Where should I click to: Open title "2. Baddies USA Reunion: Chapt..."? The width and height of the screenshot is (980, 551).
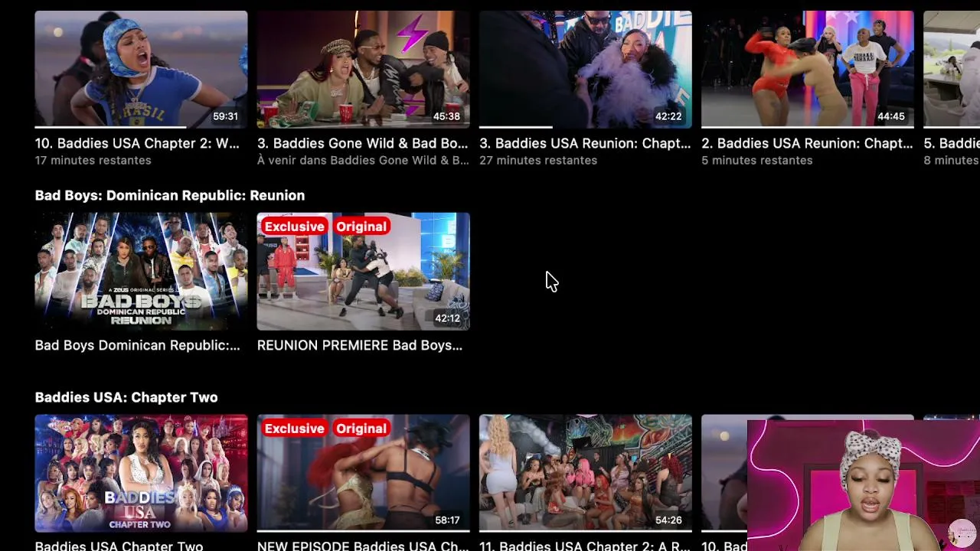(x=807, y=143)
